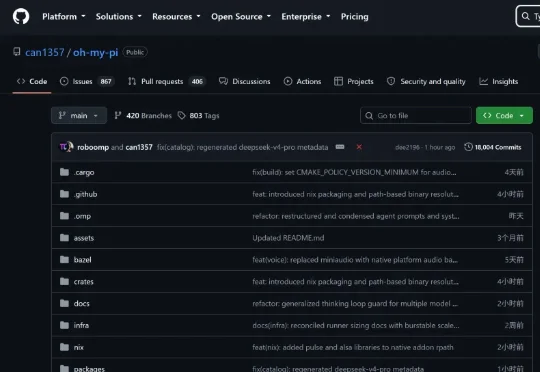Click the GitHub Octocat logo
The width and height of the screenshot is (540, 372).
click(x=21, y=17)
